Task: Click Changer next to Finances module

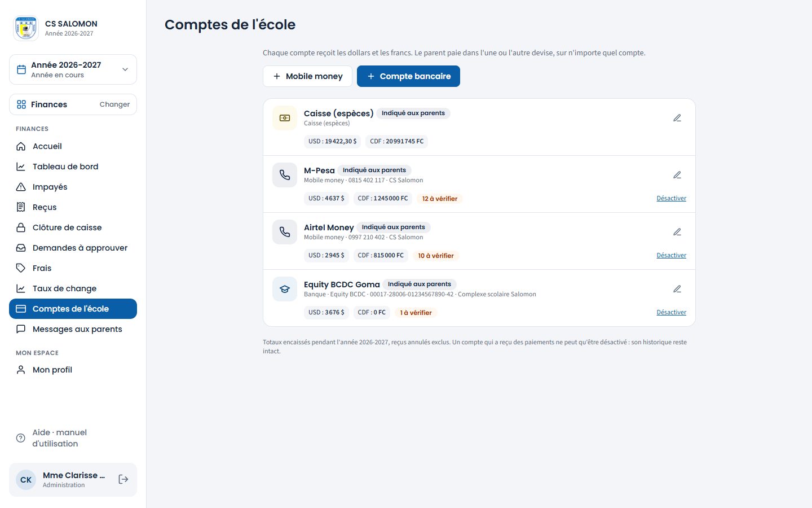Action: coord(114,104)
